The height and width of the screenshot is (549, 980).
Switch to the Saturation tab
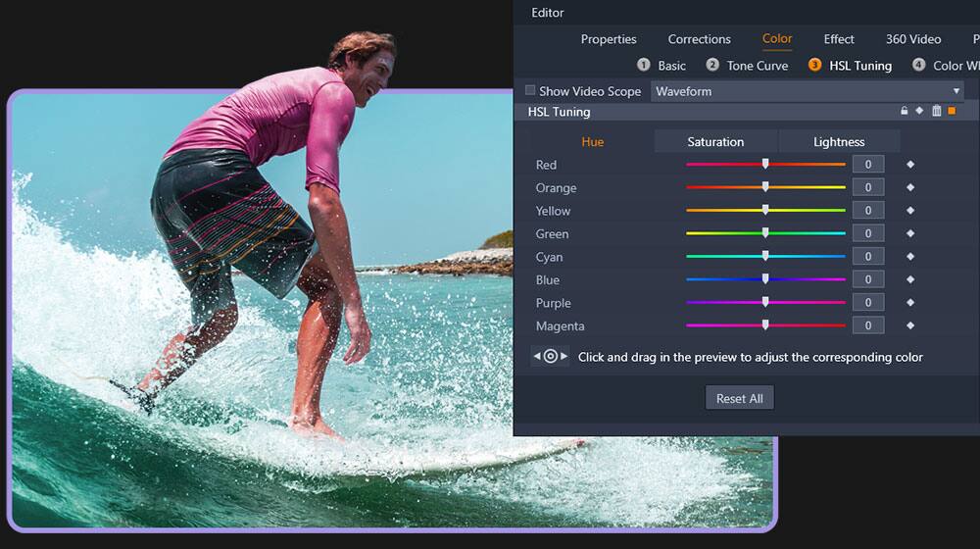(715, 142)
